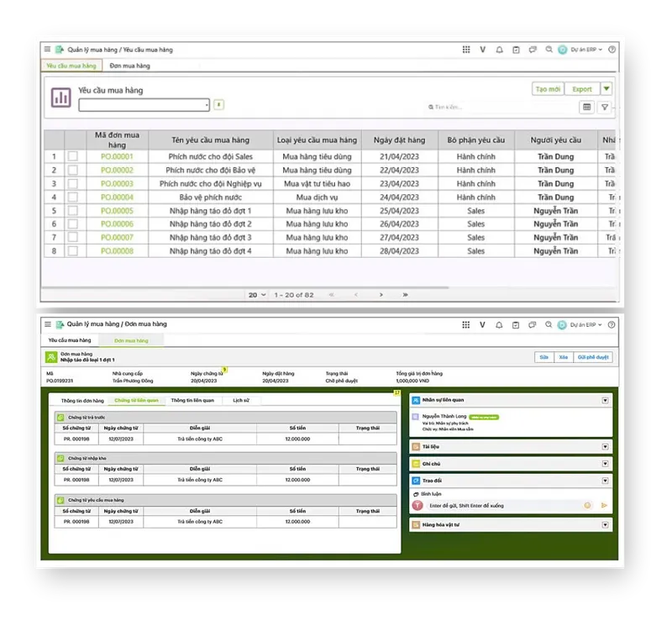
Task: Tick the checkbox for PO.00001 row
Action: click(73, 156)
